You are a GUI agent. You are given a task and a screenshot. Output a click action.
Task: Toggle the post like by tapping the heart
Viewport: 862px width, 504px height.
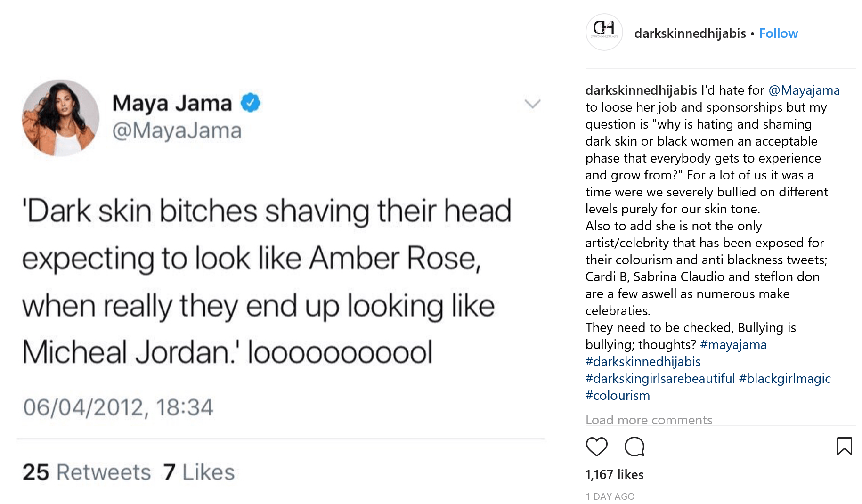coord(597,446)
